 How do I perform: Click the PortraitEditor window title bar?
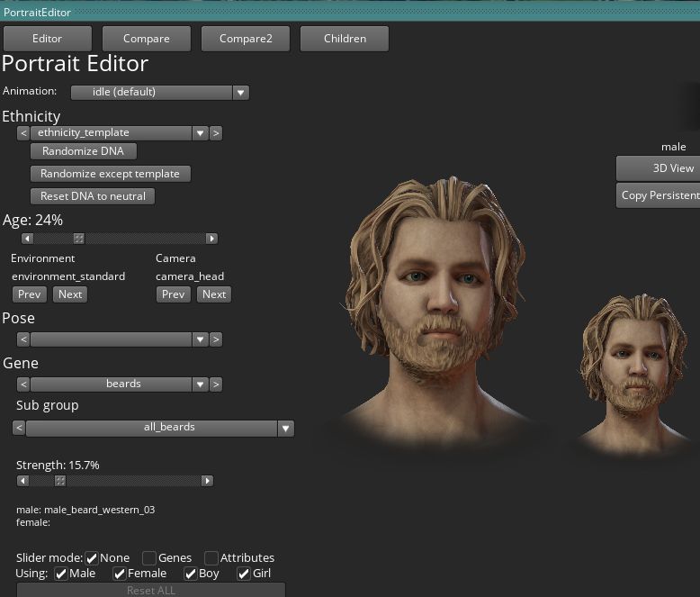[x=350, y=13]
